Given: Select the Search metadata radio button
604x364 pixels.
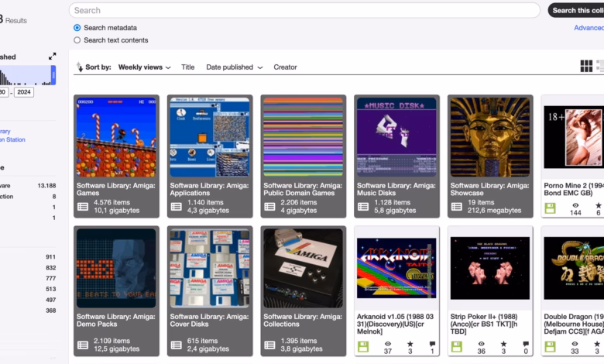Looking at the screenshot, I should pos(77,28).
